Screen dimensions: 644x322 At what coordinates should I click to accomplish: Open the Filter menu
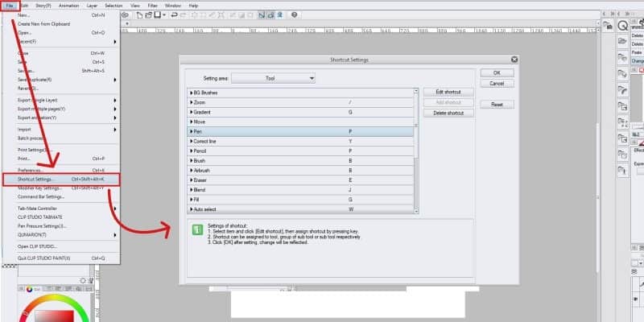coord(152,6)
